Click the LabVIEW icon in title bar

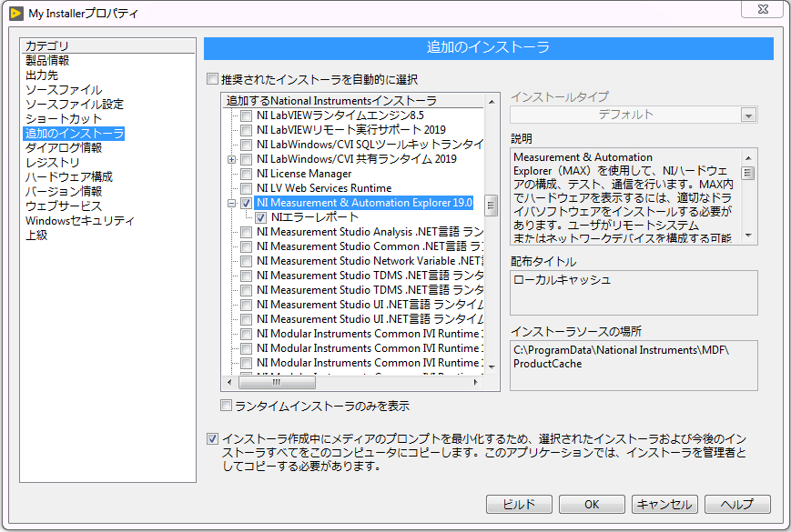pos(16,13)
